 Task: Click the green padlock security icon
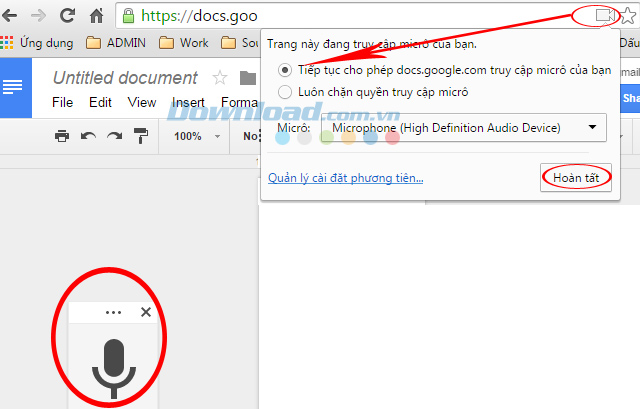pyautogui.click(x=128, y=16)
